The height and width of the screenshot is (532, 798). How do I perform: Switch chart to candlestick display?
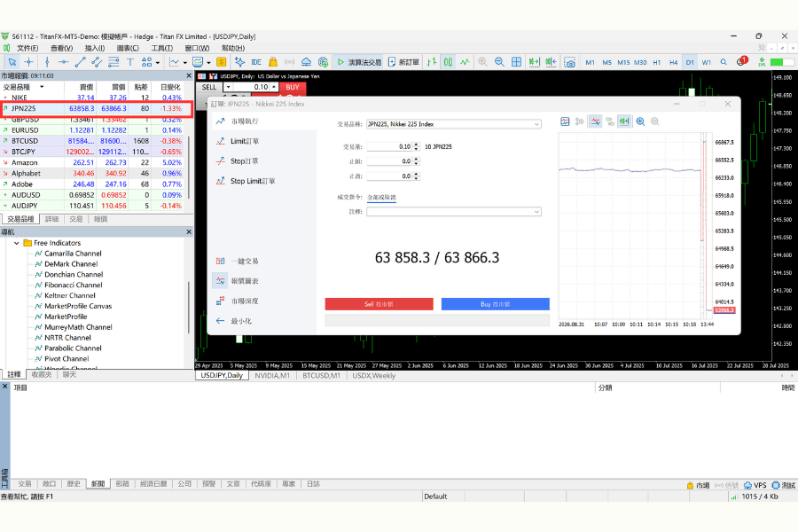[448, 62]
